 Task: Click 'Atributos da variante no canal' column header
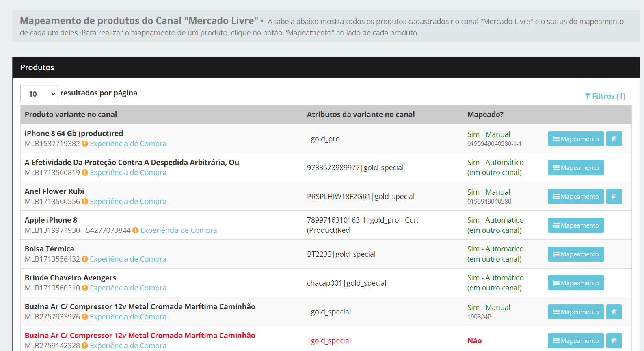coord(361,115)
